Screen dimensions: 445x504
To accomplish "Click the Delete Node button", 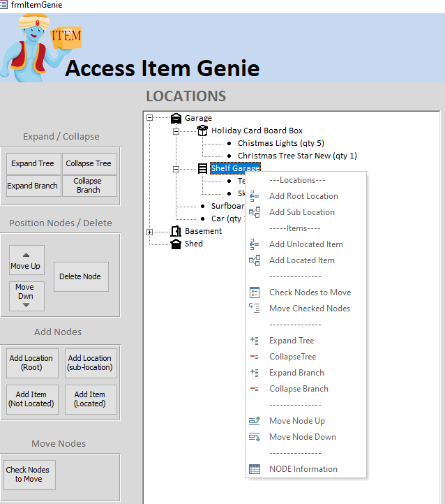I will (x=81, y=276).
